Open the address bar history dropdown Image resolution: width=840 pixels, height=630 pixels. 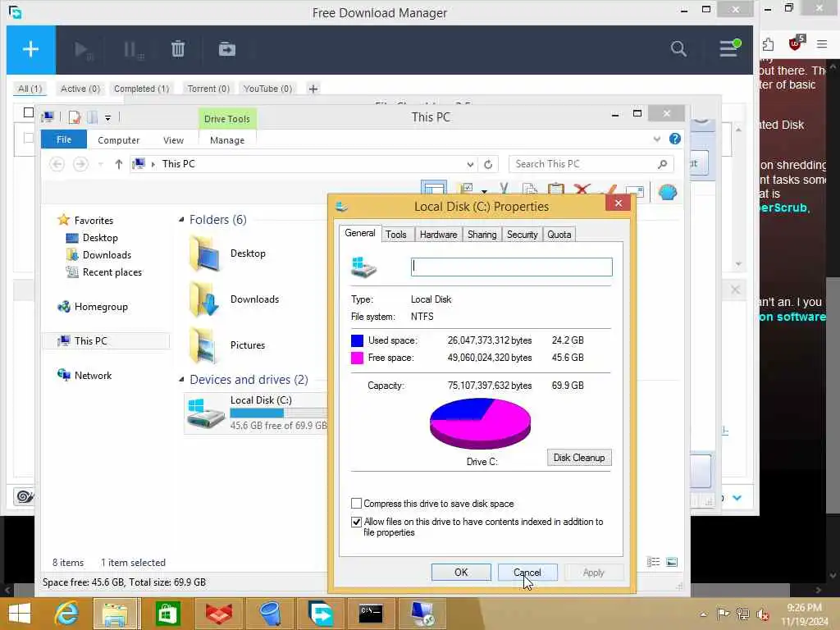point(470,164)
